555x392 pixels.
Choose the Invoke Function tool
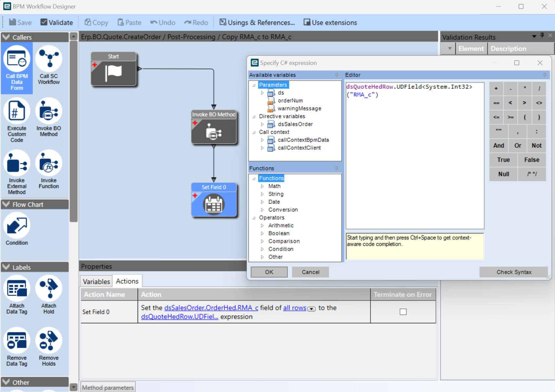pyautogui.click(x=49, y=170)
